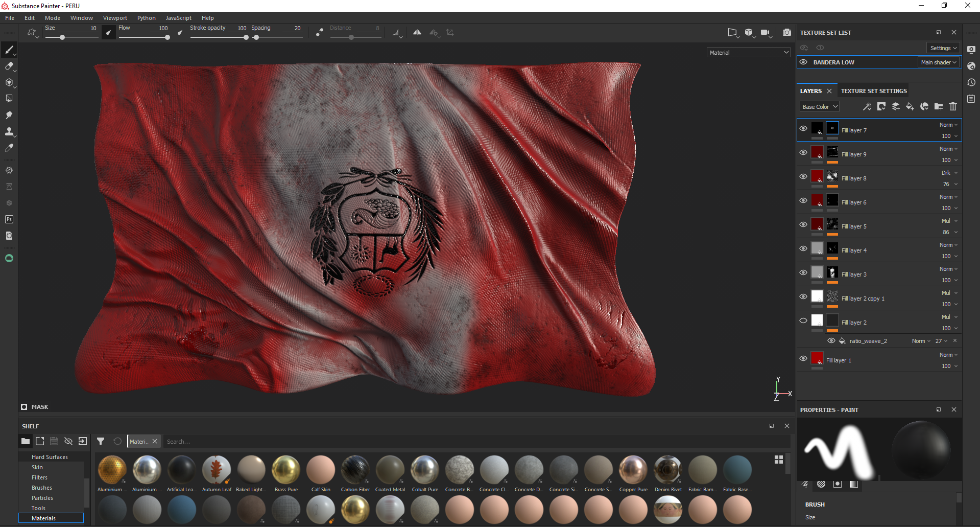Open the File menu
The height and width of the screenshot is (527, 980).
[x=10, y=18]
